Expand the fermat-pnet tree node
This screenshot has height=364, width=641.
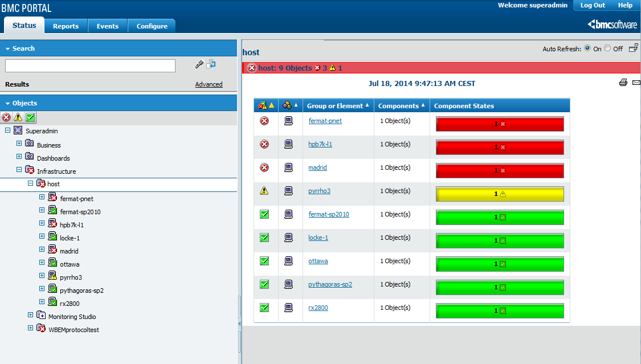click(x=42, y=197)
